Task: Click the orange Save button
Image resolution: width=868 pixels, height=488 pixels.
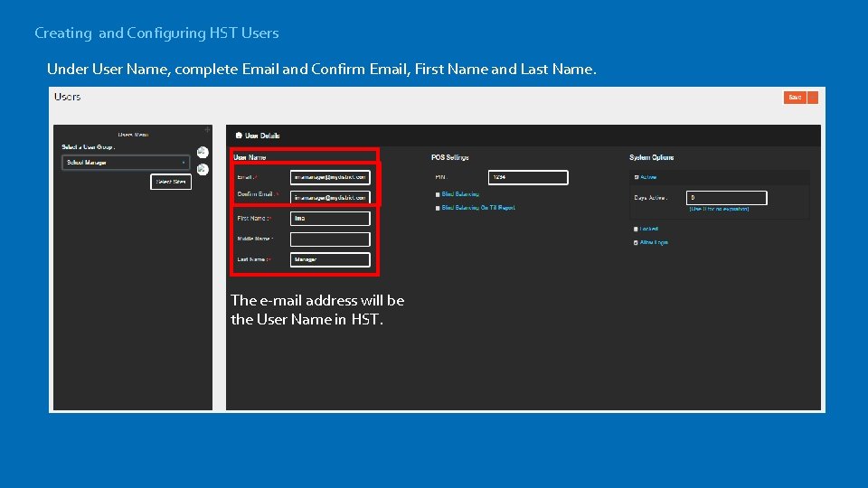Action: [795, 98]
